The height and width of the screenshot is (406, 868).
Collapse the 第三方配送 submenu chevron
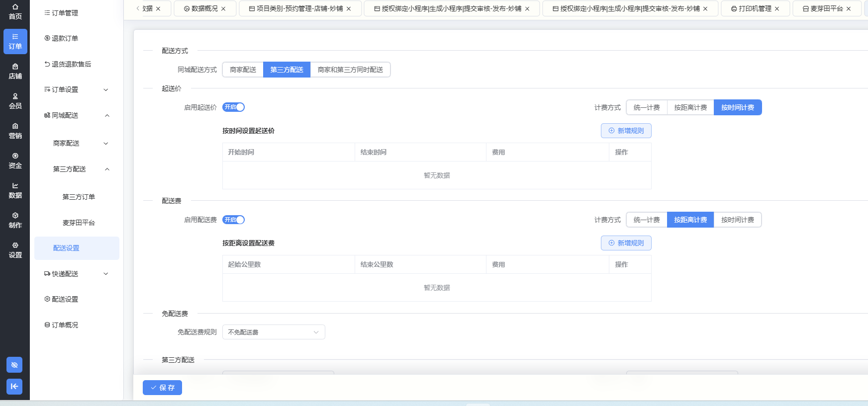[x=107, y=169]
